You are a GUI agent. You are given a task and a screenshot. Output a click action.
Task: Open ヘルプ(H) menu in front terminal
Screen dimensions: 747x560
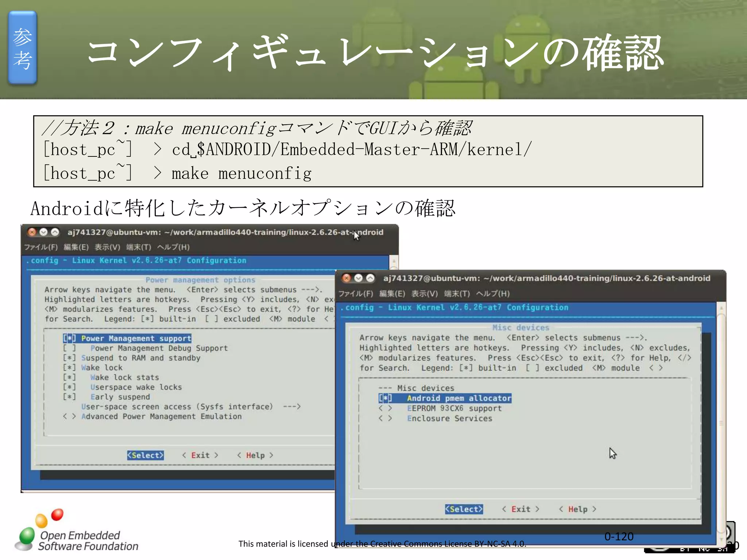(x=493, y=293)
